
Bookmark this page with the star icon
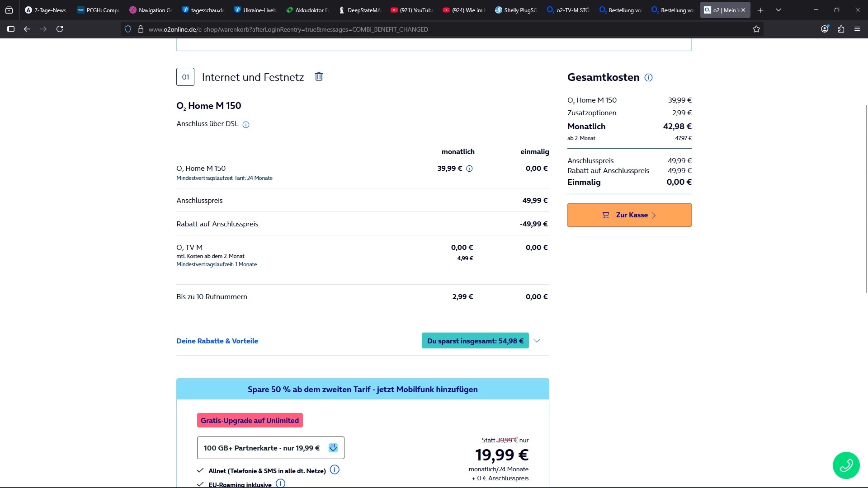[756, 29]
